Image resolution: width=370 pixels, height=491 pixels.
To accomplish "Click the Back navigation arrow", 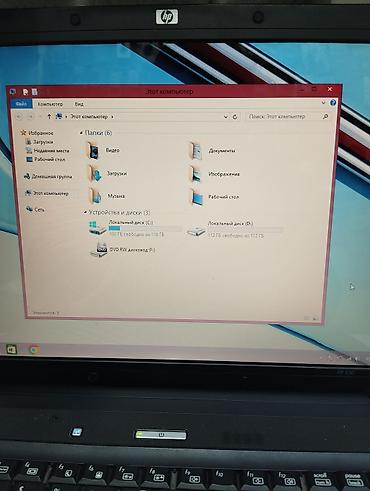I will tap(19, 116).
